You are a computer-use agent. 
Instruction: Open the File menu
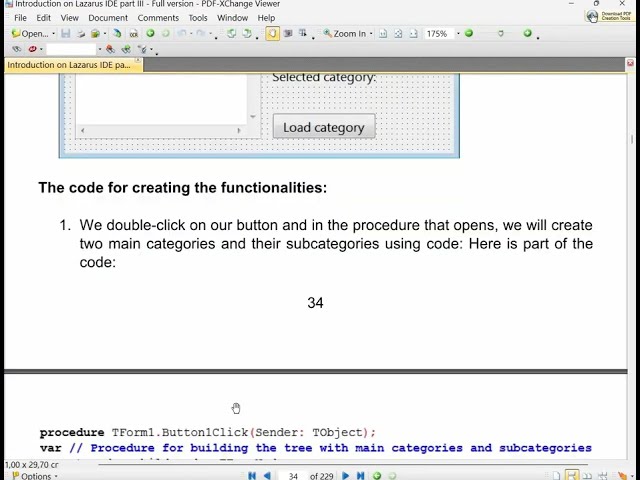coord(20,18)
